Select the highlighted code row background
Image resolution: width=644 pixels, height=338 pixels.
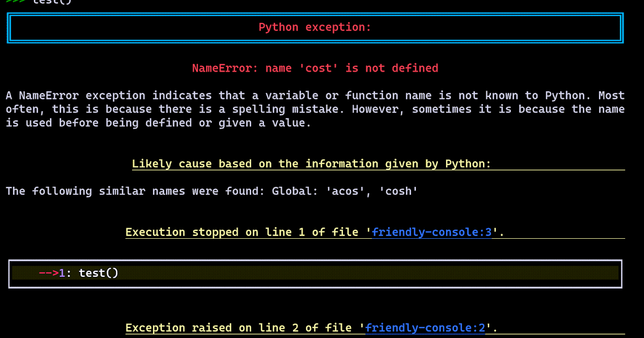(x=322, y=273)
